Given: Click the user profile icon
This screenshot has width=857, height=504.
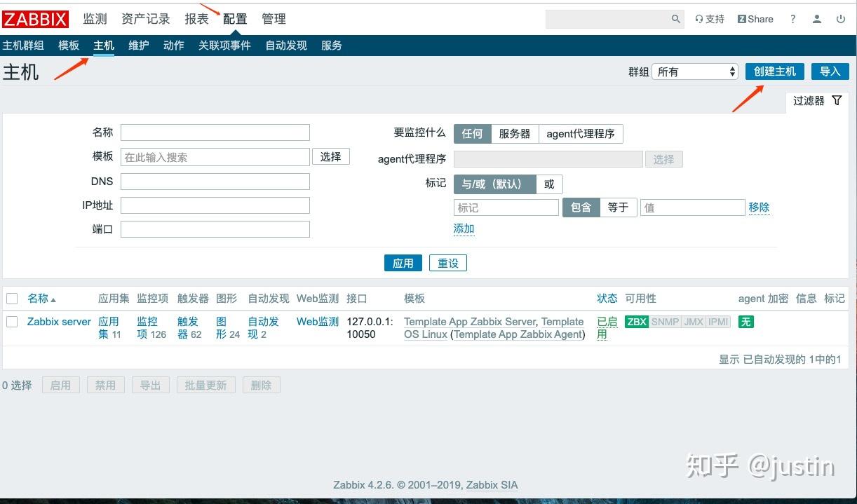Looking at the screenshot, I should coord(816,19).
